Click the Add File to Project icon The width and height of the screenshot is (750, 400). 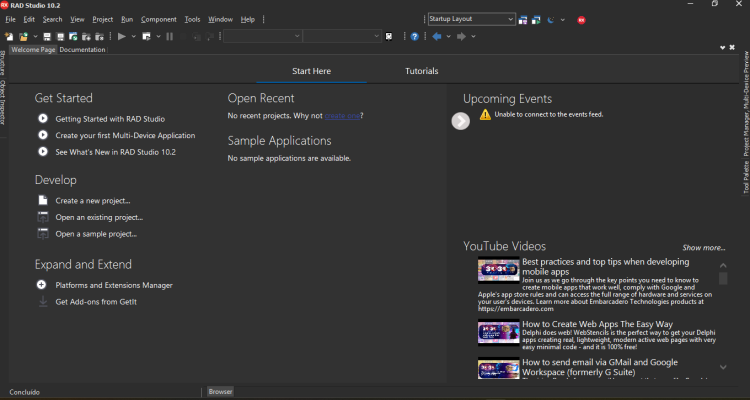pyautogui.click(x=87, y=36)
